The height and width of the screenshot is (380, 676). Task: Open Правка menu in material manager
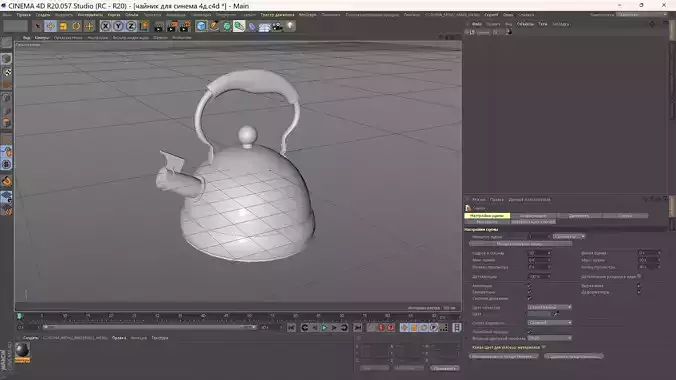coord(119,338)
